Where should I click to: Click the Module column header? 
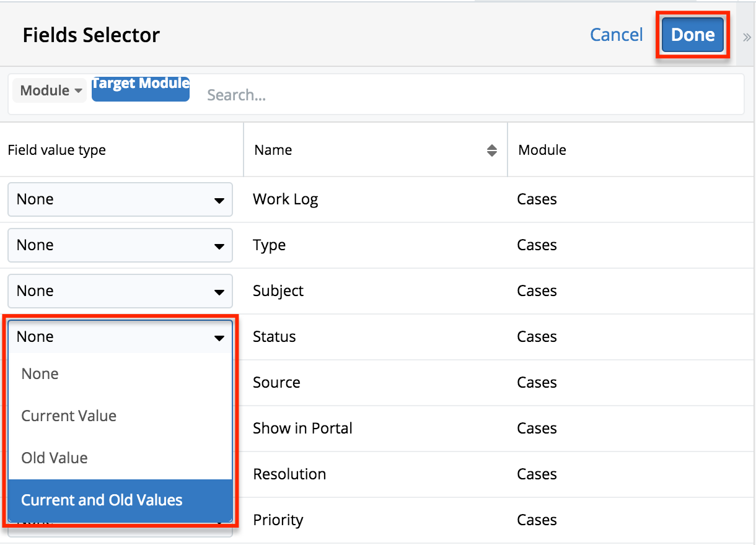(x=542, y=150)
